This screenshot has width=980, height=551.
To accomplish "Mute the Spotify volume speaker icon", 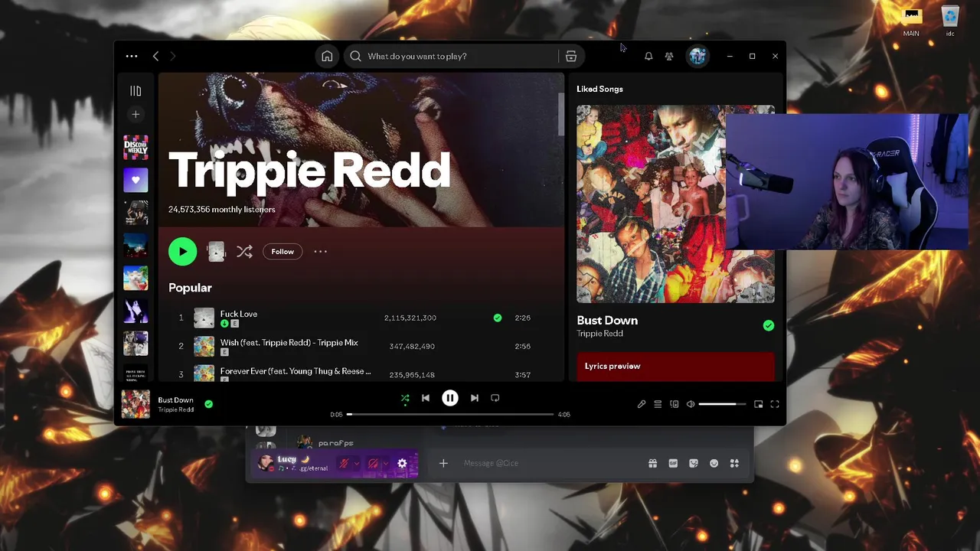I will [x=691, y=404].
